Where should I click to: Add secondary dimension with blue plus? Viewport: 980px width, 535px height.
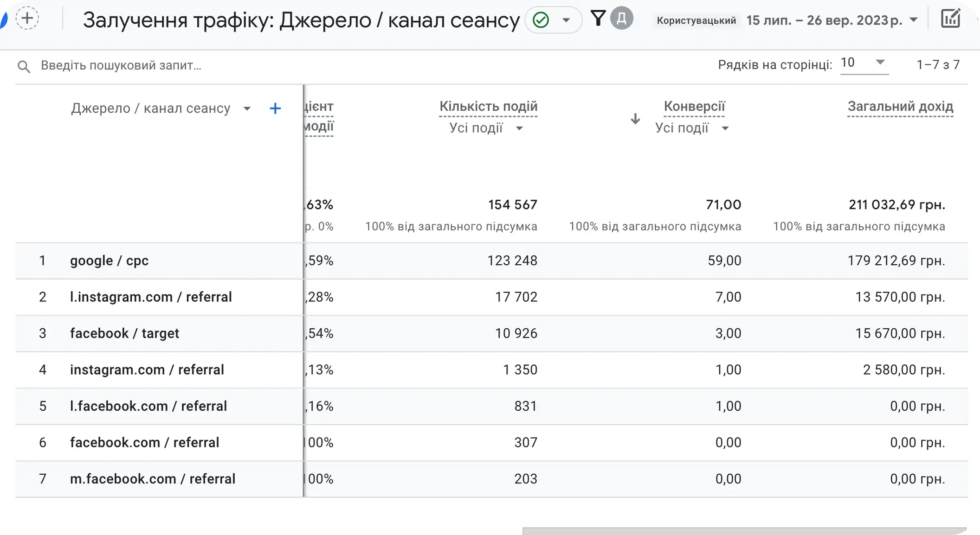(x=275, y=108)
